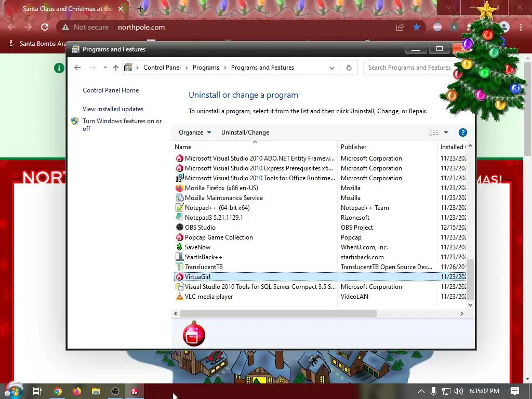The height and width of the screenshot is (399, 532).
Task: Select Visual Studio 2010 Tools for SQL Server row
Action: (320, 287)
